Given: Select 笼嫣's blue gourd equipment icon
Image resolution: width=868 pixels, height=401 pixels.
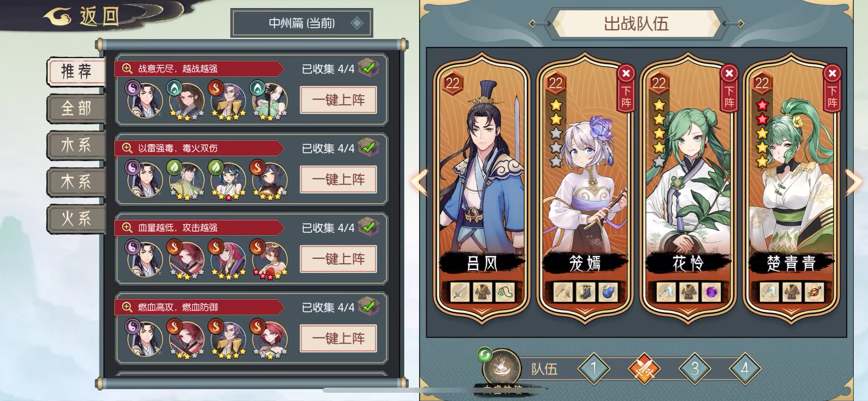Looking at the screenshot, I should point(607,292).
